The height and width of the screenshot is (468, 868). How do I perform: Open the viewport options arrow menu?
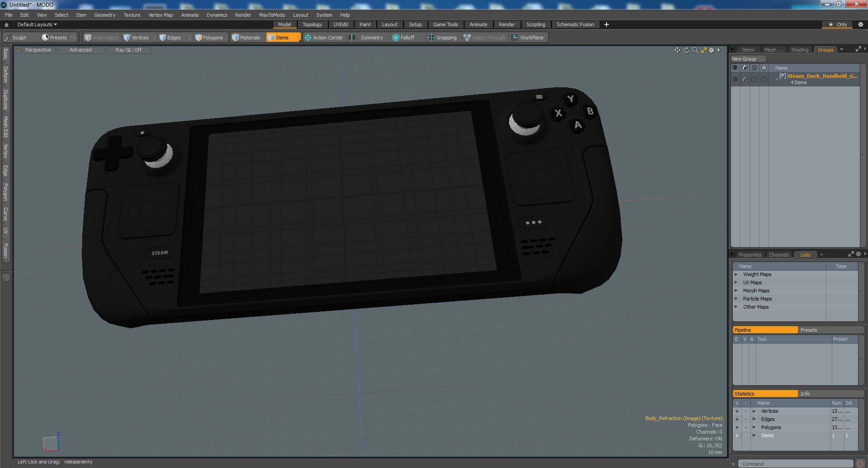[719, 50]
